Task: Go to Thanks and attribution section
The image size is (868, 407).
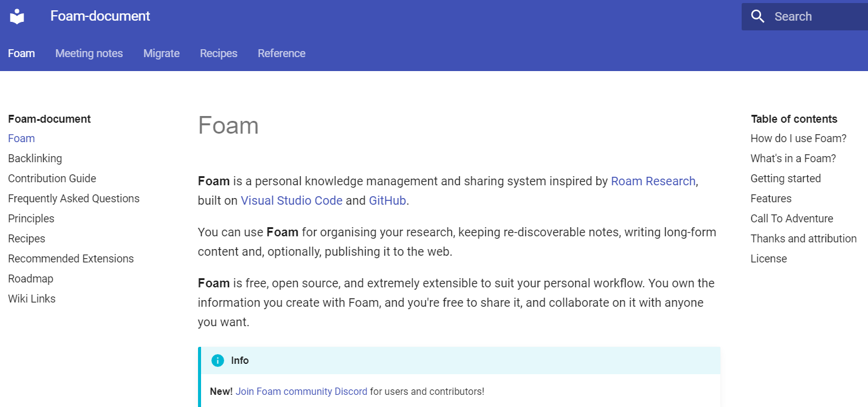Action: (x=804, y=239)
